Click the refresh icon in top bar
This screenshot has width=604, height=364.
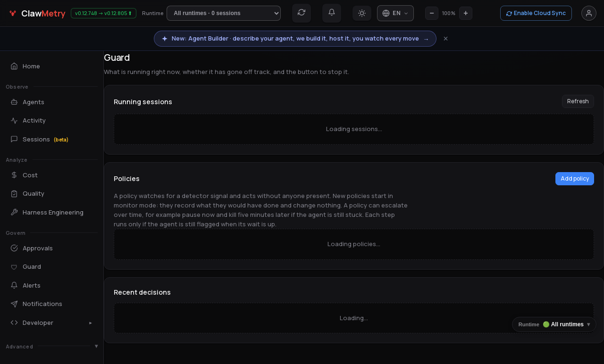click(x=302, y=13)
